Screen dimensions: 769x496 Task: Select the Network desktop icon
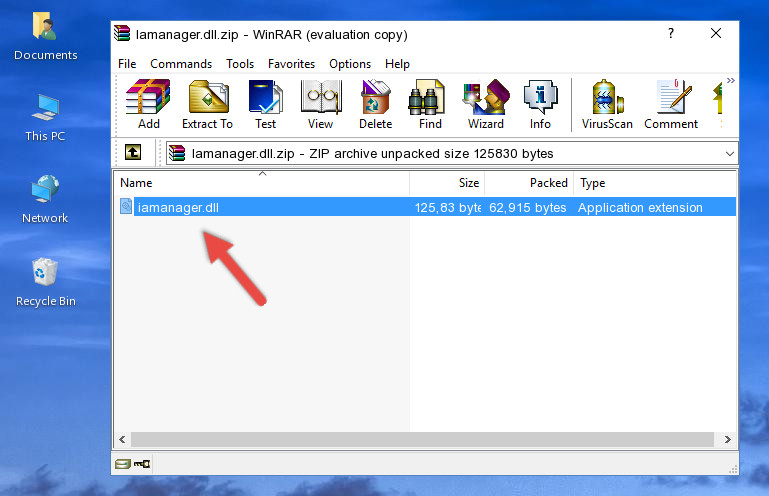point(45,199)
